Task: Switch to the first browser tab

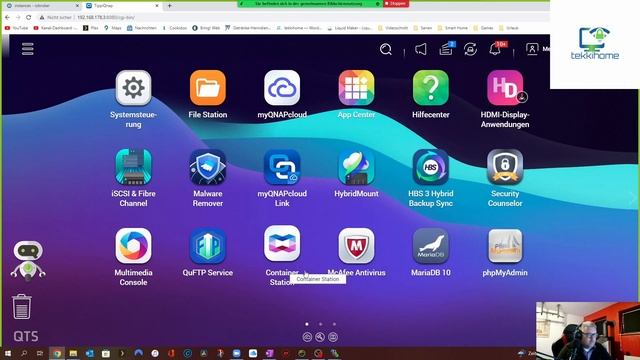Action: (41, 6)
